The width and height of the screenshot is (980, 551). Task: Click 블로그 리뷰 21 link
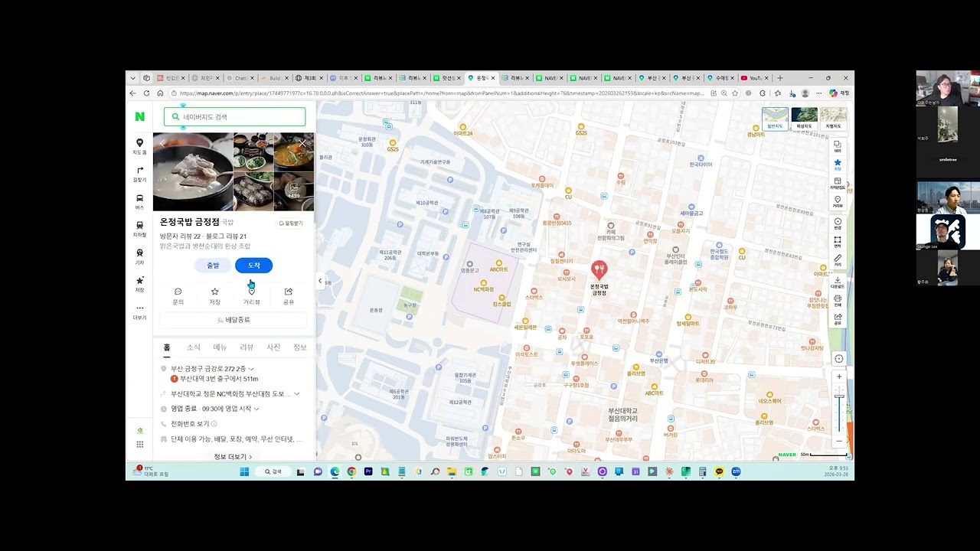(226, 236)
